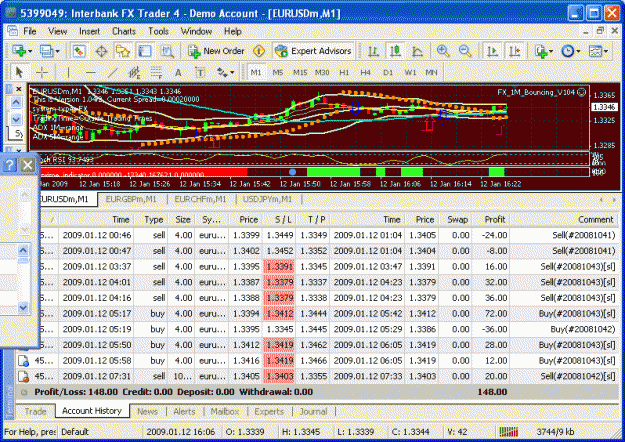Select the H1 timeframe button
Screen dimensions: 625x442
click(344, 73)
